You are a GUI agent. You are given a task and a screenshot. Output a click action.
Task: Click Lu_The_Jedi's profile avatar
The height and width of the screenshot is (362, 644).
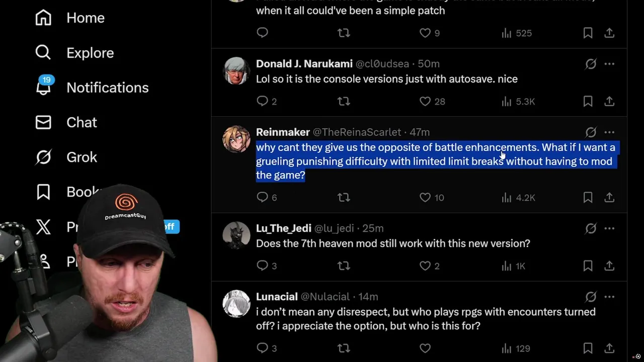(236, 235)
